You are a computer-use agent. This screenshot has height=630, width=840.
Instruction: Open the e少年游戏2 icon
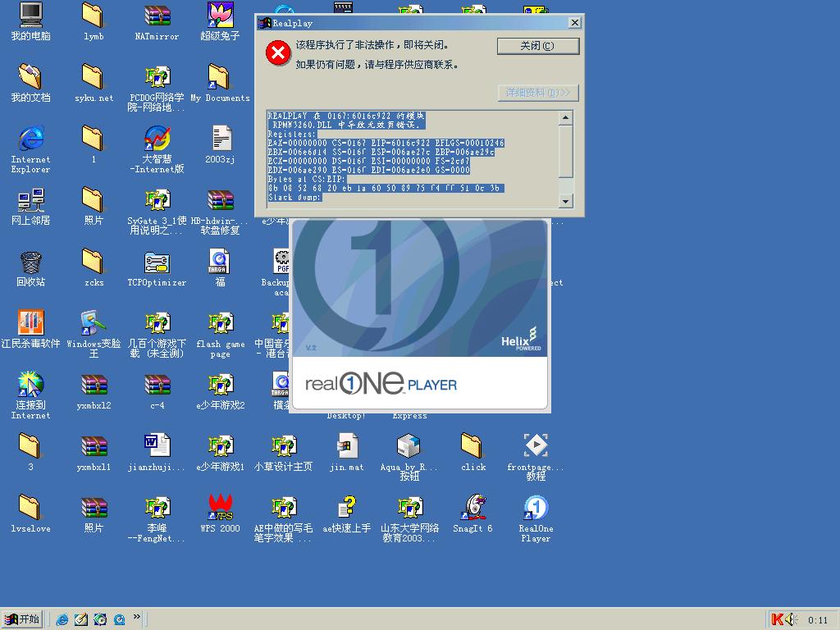coord(220,384)
